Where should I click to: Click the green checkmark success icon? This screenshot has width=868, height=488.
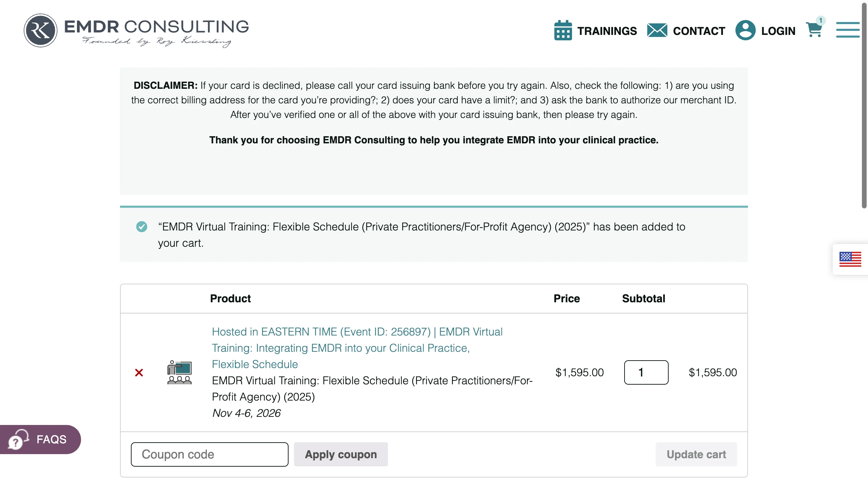(142, 227)
